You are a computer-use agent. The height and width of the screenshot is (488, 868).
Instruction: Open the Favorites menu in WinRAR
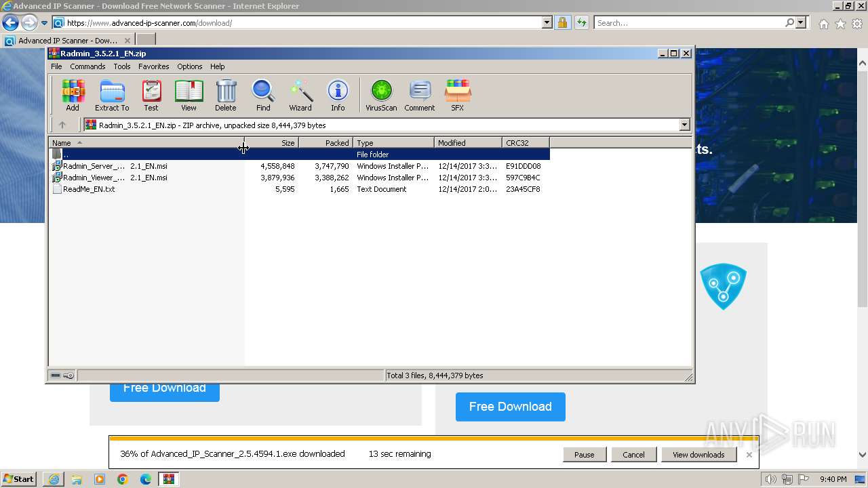click(x=154, y=66)
